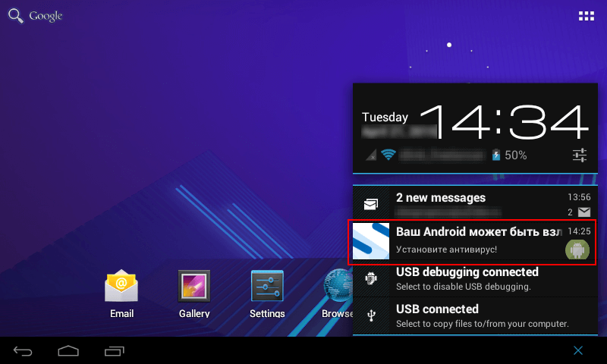
Task: Tap the Tuesday date label
Action: 385,117
